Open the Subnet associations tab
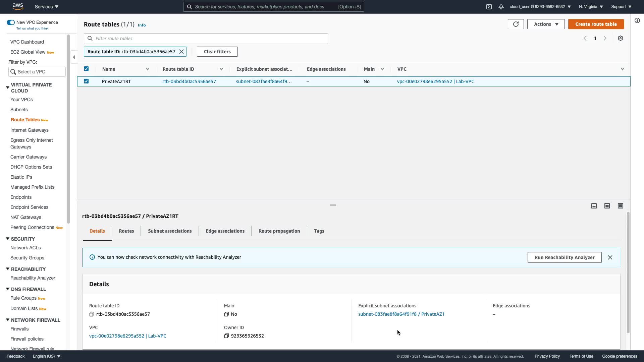Screen dimensions: 644x362 [170, 231]
